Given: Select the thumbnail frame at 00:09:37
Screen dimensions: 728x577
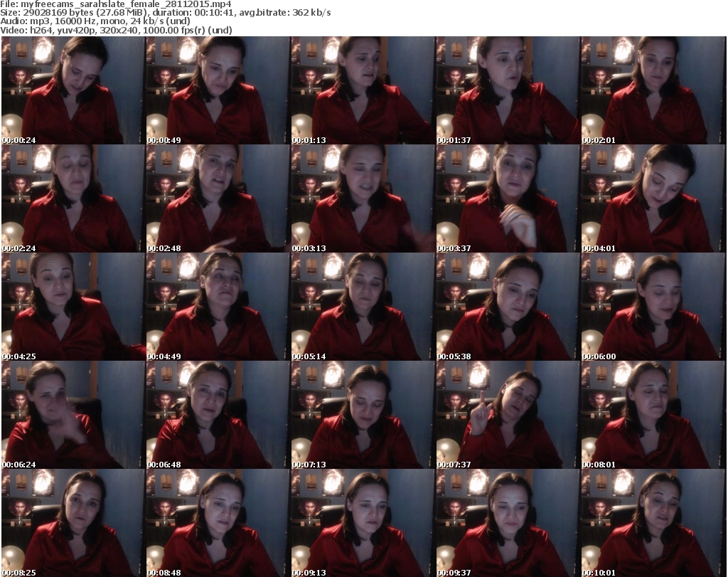Looking at the screenshot, I should [x=508, y=523].
